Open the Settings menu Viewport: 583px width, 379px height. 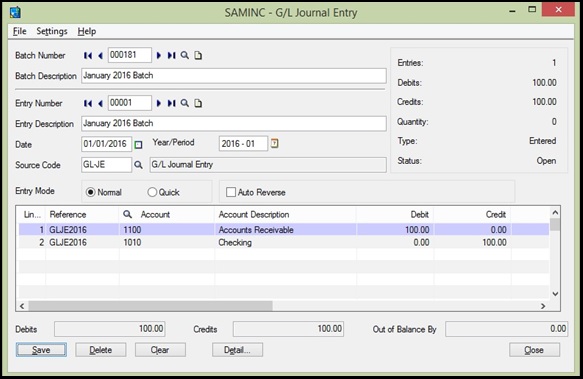pyautogui.click(x=52, y=31)
